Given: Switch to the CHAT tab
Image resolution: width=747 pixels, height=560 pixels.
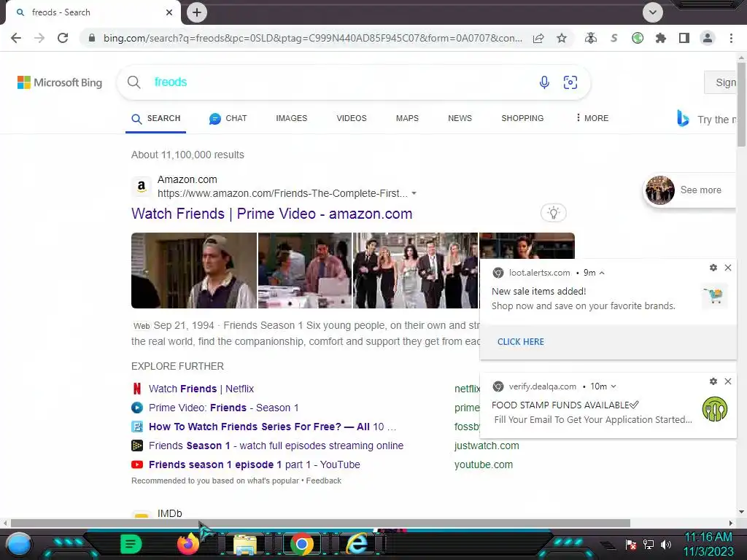Looking at the screenshot, I should click(228, 119).
